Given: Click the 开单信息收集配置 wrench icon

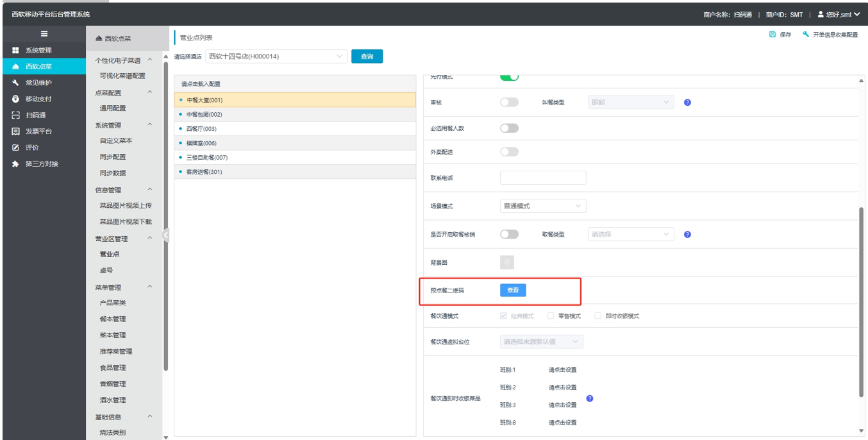Looking at the screenshot, I should coord(806,35).
